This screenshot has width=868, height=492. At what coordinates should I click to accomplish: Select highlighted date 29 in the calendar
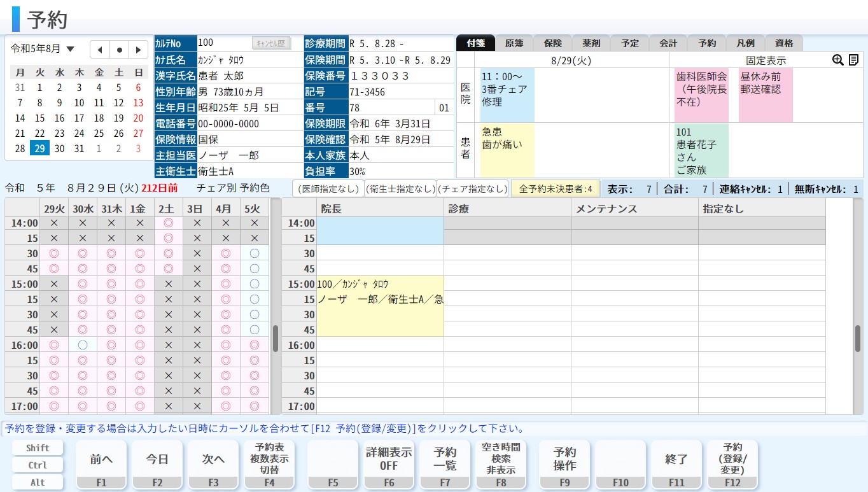[39, 149]
